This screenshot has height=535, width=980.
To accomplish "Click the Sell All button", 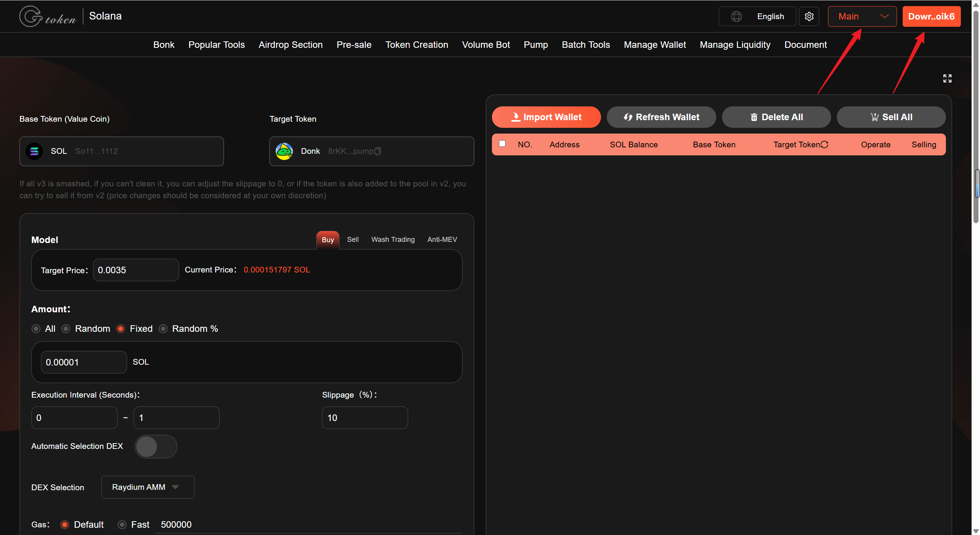I will pos(891,117).
